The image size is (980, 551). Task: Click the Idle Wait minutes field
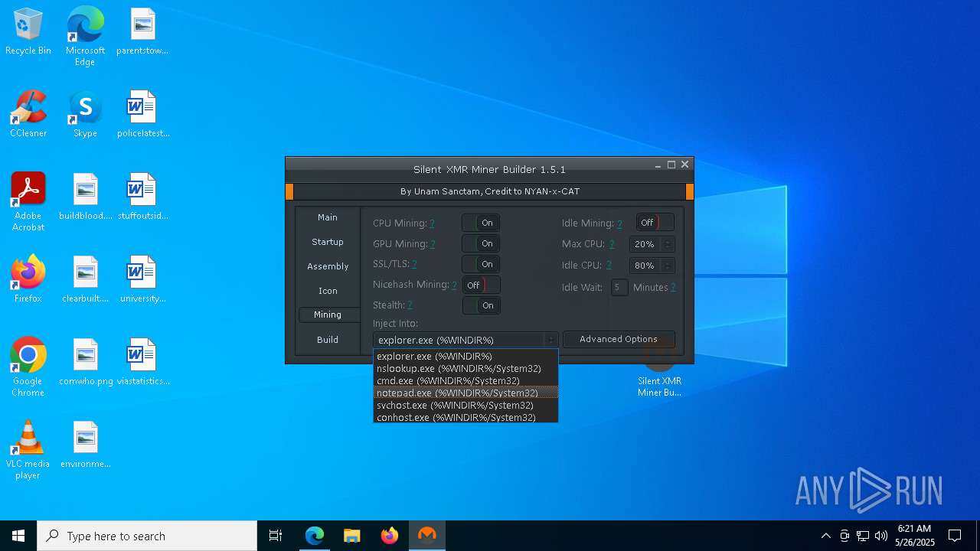pos(619,288)
